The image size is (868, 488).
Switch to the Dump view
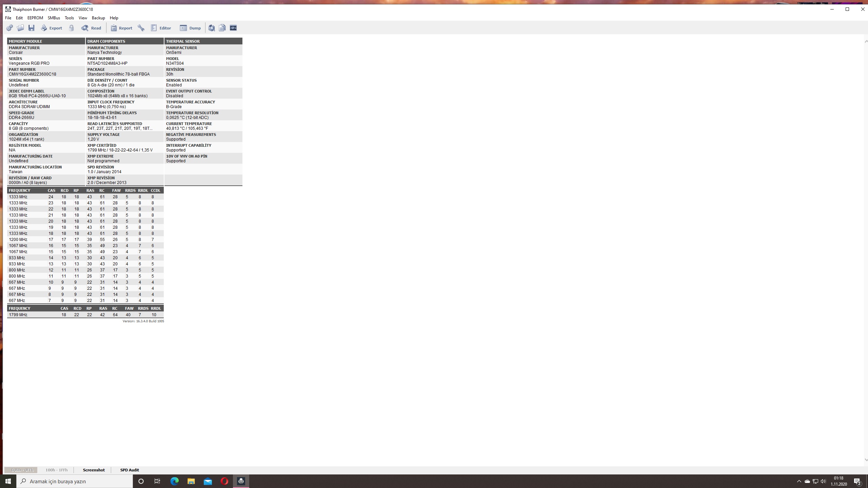[x=190, y=28]
